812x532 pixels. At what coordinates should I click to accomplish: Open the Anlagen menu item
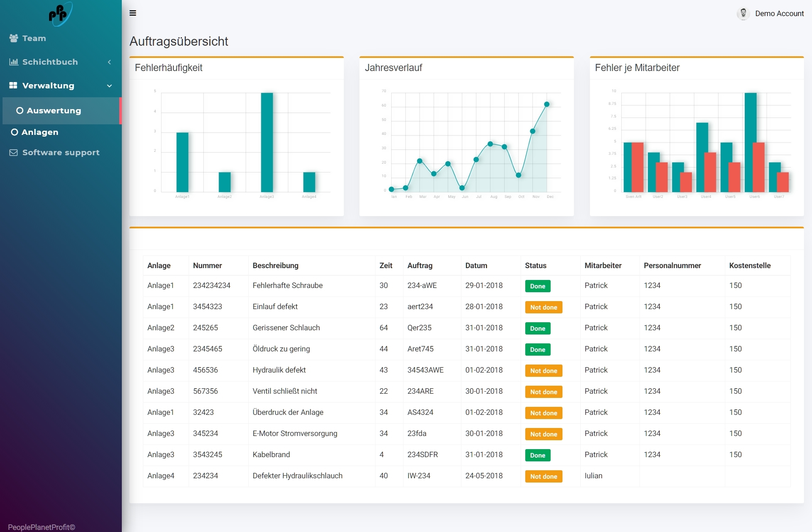click(x=40, y=132)
